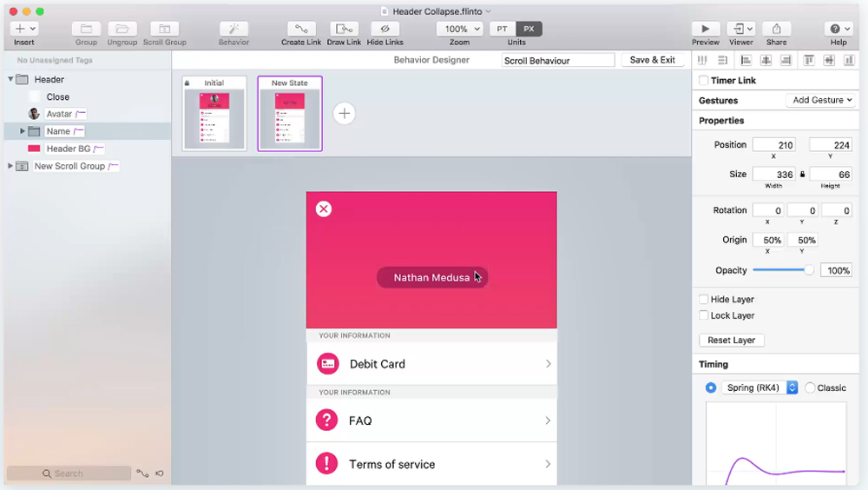This screenshot has width=868, height=490.
Task: Click Save & Exit button
Action: click(652, 60)
